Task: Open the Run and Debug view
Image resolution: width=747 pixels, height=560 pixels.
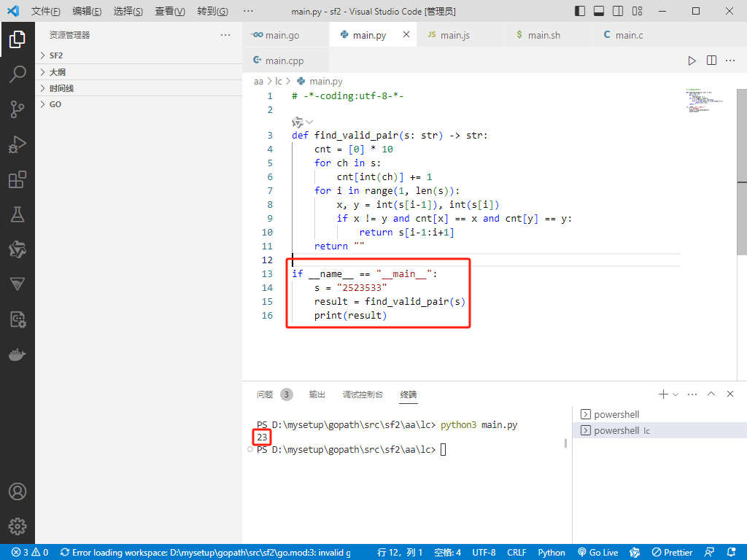Action: [x=18, y=144]
